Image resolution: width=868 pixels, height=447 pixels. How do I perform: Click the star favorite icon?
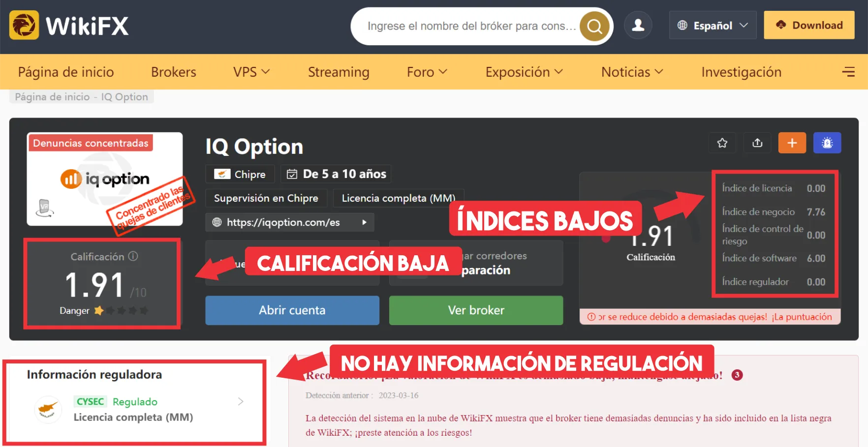[x=722, y=143]
